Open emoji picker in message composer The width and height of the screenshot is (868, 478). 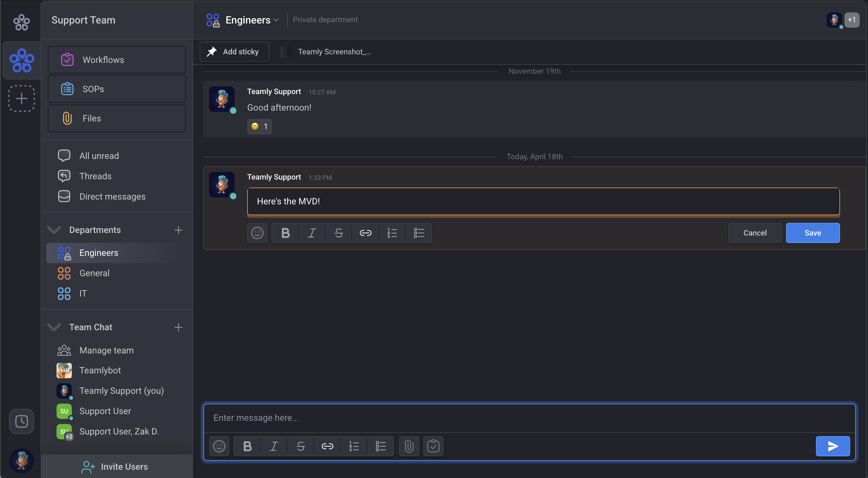point(219,446)
